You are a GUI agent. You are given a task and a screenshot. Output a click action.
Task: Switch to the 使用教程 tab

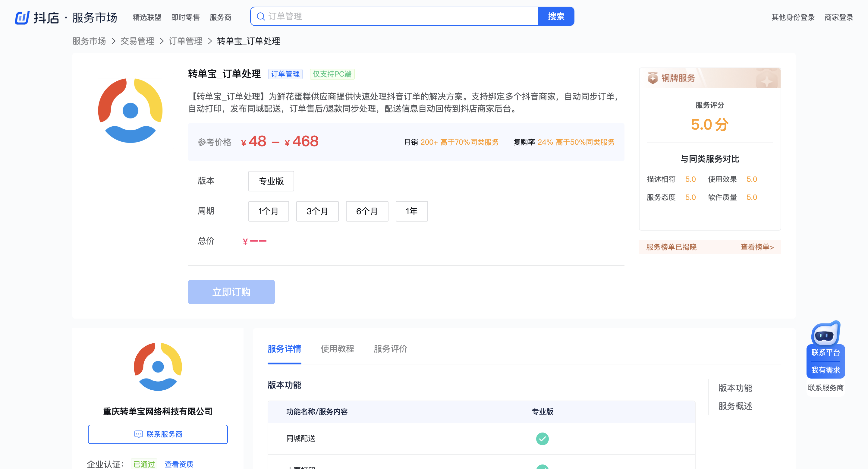tap(337, 349)
